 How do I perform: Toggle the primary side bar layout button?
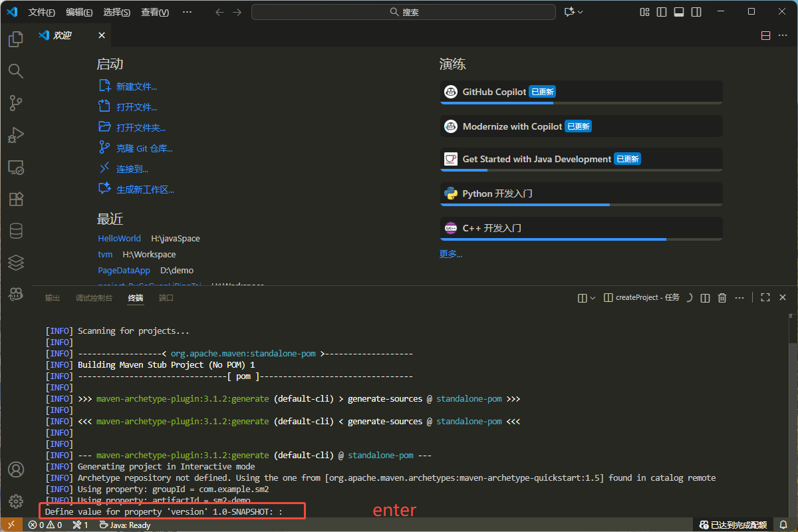coord(662,12)
